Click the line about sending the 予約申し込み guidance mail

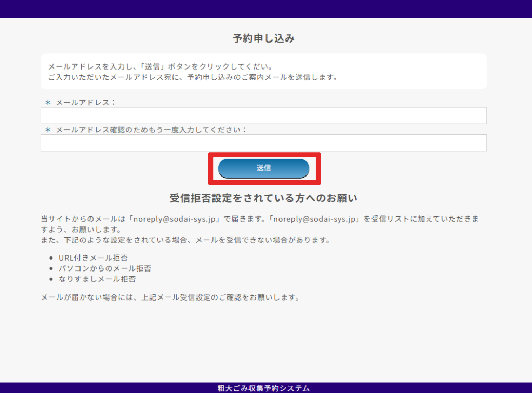(x=192, y=78)
